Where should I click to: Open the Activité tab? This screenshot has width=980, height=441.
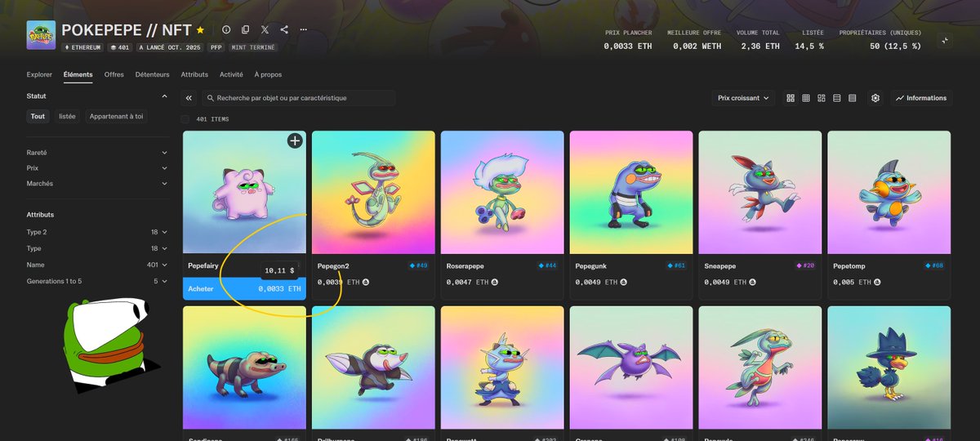pyautogui.click(x=231, y=74)
